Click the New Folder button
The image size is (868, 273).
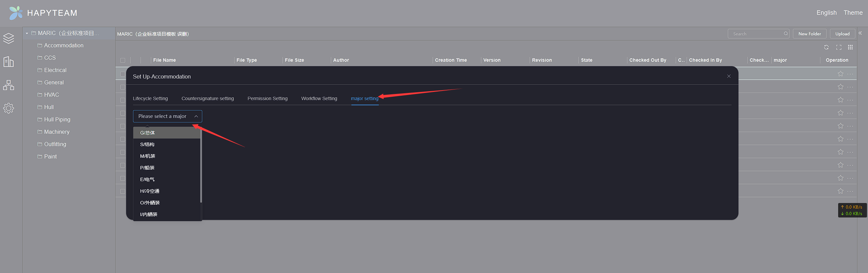click(809, 34)
